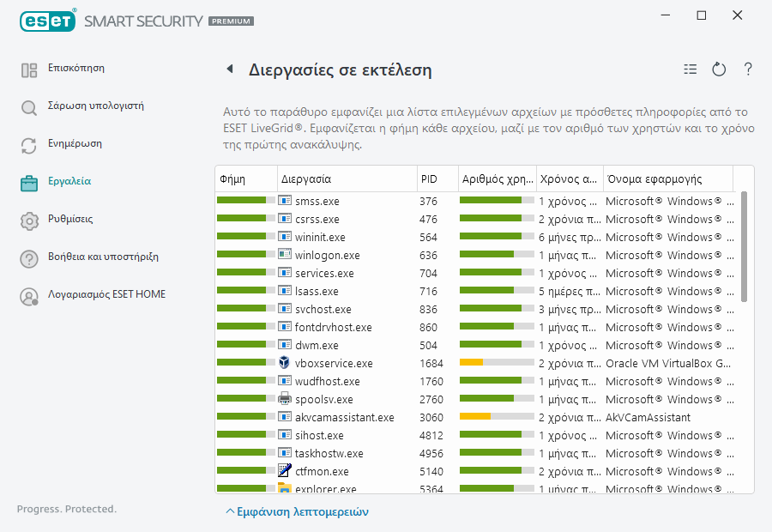This screenshot has width=772, height=532.
Task: Click the printer icon for spoolsv.exe
Action: (285, 399)
